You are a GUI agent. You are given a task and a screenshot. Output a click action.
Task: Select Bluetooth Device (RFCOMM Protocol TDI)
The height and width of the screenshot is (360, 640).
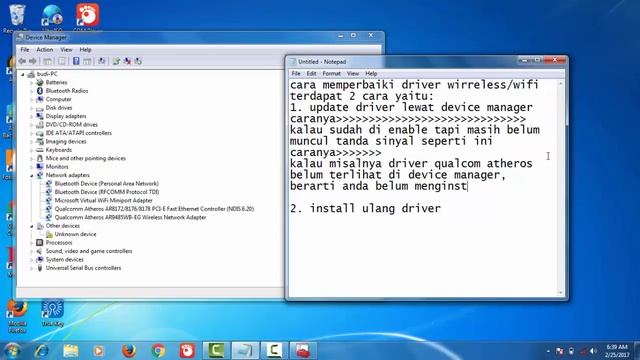(x=107, y=192)
